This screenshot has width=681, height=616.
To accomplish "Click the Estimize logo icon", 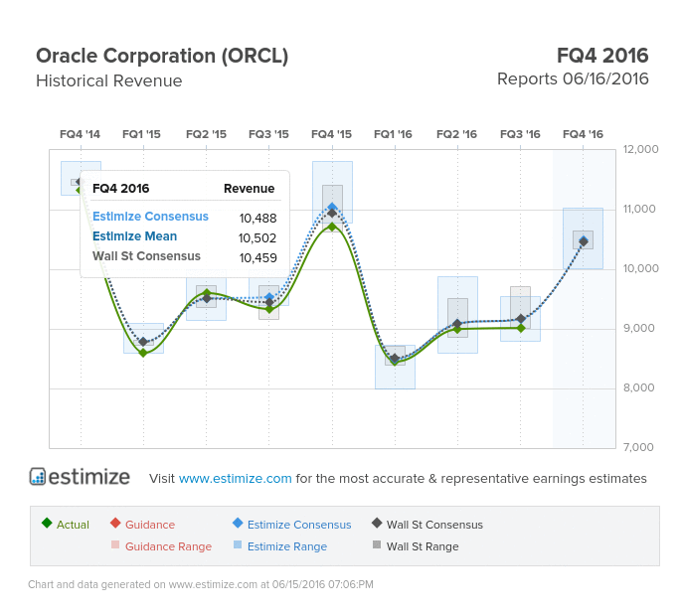I will [x=38, y=476].
